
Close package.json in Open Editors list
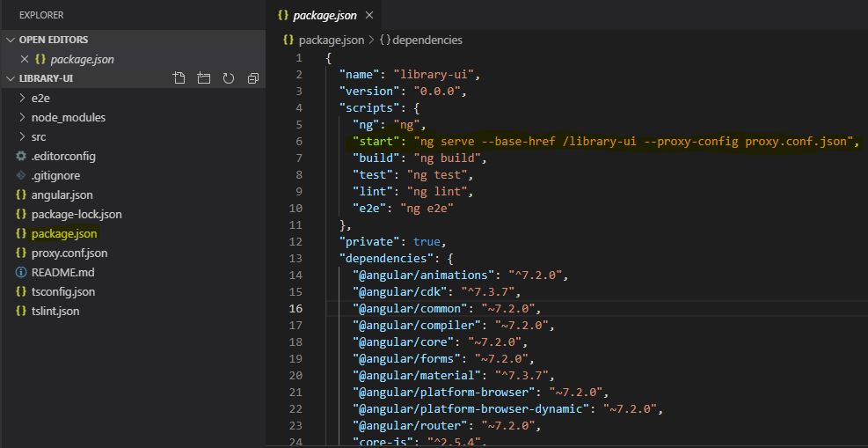(25, 59)
